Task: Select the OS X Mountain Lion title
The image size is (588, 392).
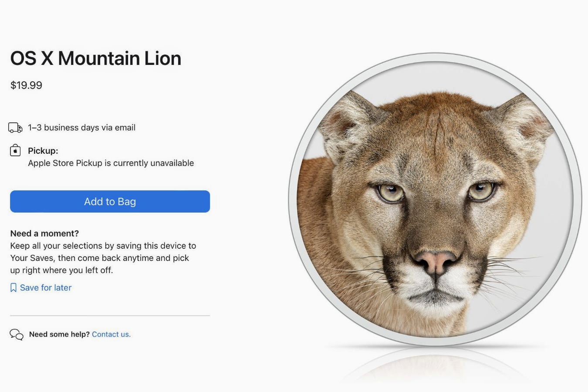Action: pos(96,58)
